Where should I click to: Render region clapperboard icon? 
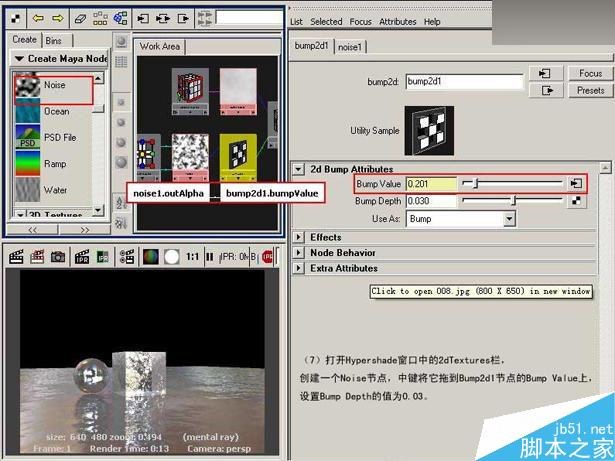37,257
